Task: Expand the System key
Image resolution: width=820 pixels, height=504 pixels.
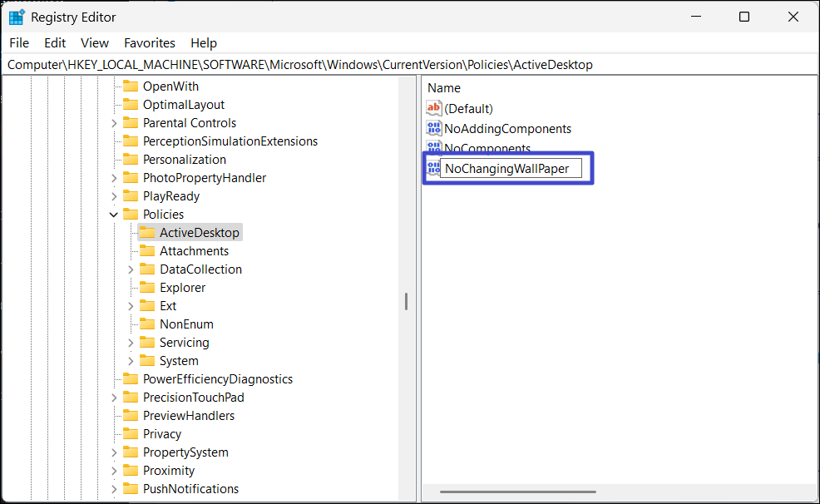Action: 131,361
